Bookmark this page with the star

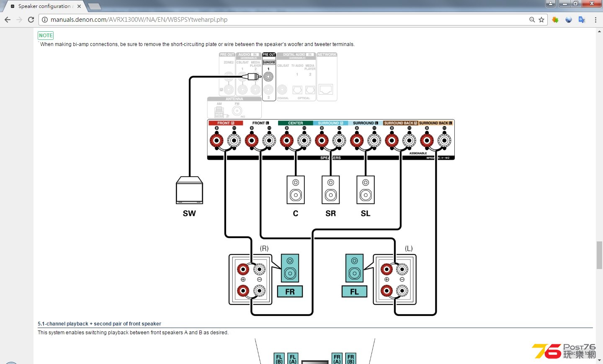click(541, 20)
